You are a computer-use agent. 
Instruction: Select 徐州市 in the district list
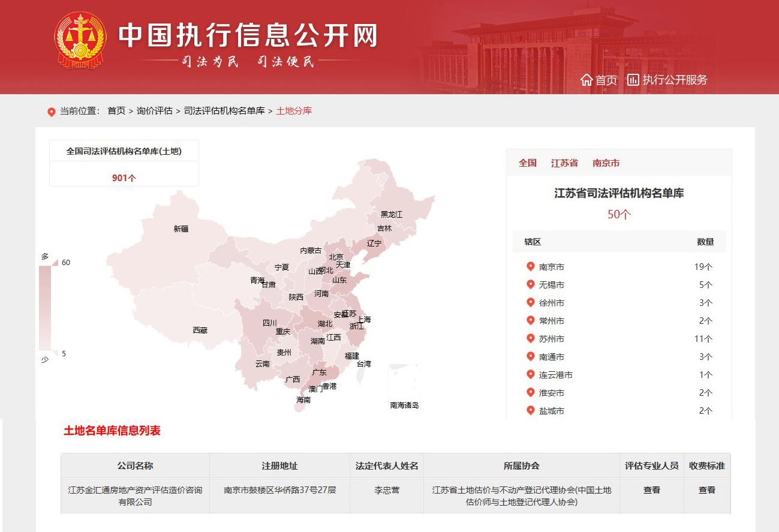click(x=551, y=303)
